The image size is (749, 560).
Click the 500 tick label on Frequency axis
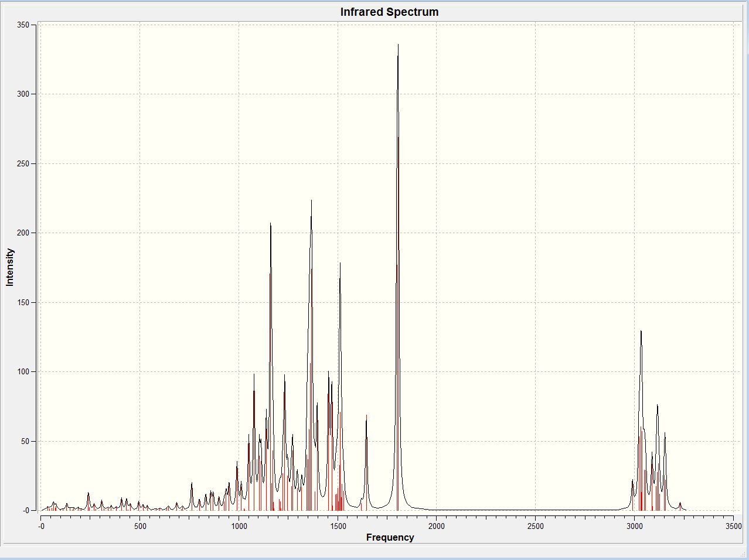(x=140, y=526)
